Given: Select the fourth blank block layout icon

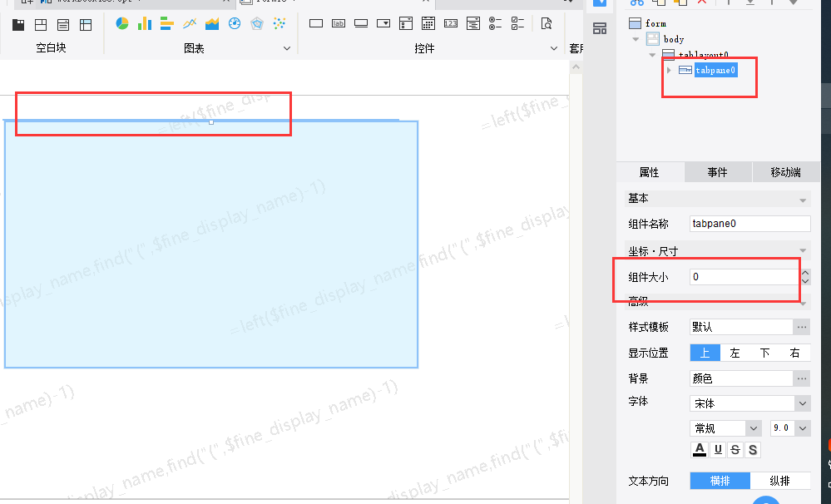Looking at the screenshot, I should (x=86, y=24).
